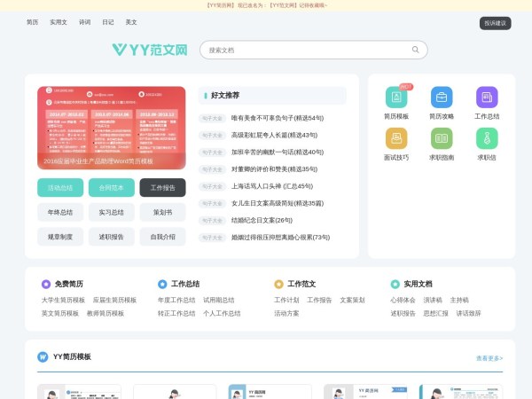
Task: Click the 工作总结 blue star icon
Action: coord(162,284)
